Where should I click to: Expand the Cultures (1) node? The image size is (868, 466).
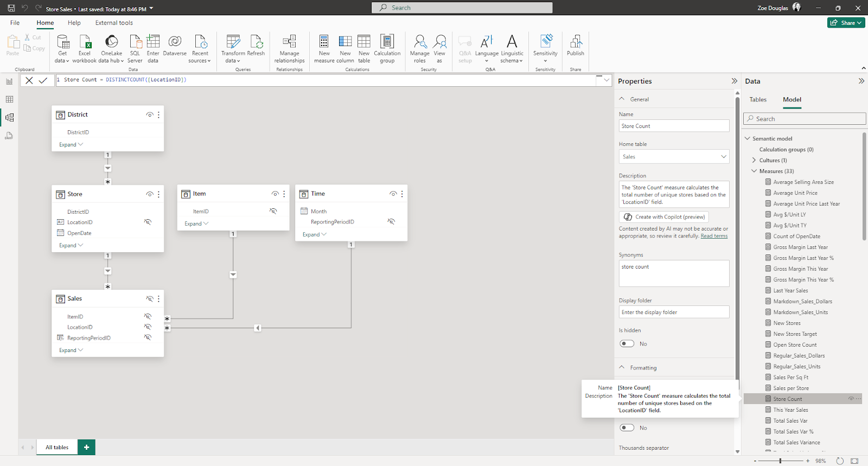pos(754,160)
